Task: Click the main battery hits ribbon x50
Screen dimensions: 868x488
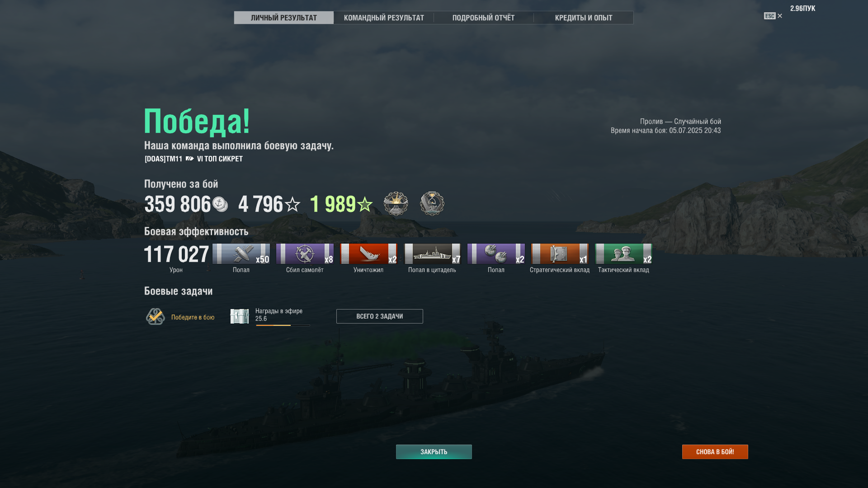Action: click(x=241, y=253)
